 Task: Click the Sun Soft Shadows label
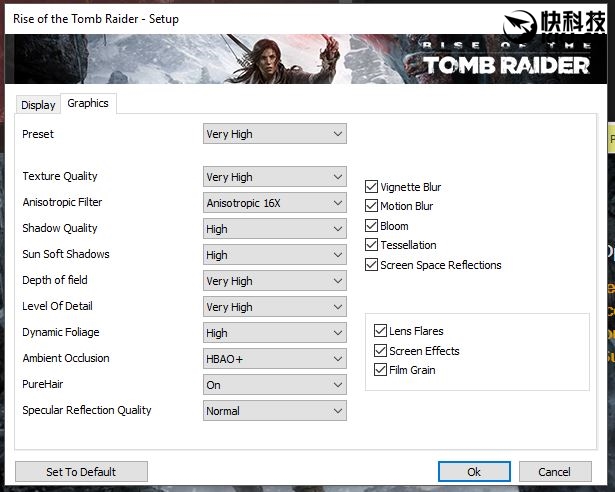(x=66, y=254)
